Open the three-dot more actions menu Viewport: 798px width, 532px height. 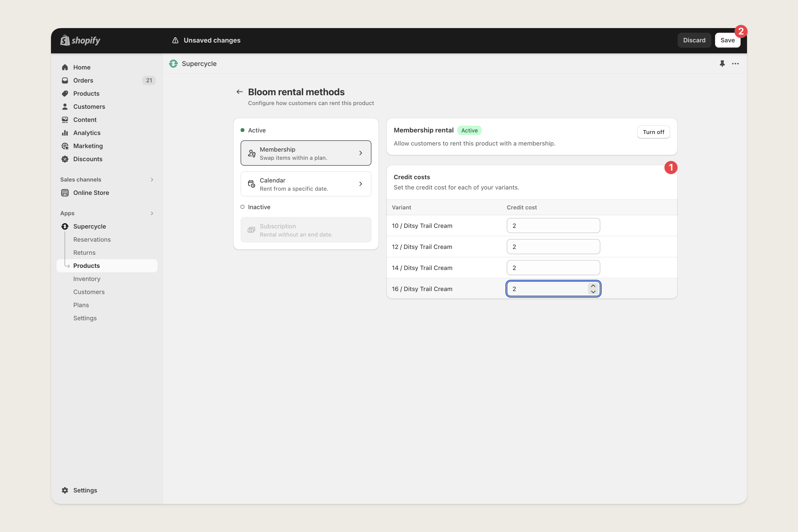pyautogui.click(x=735, y=64)
